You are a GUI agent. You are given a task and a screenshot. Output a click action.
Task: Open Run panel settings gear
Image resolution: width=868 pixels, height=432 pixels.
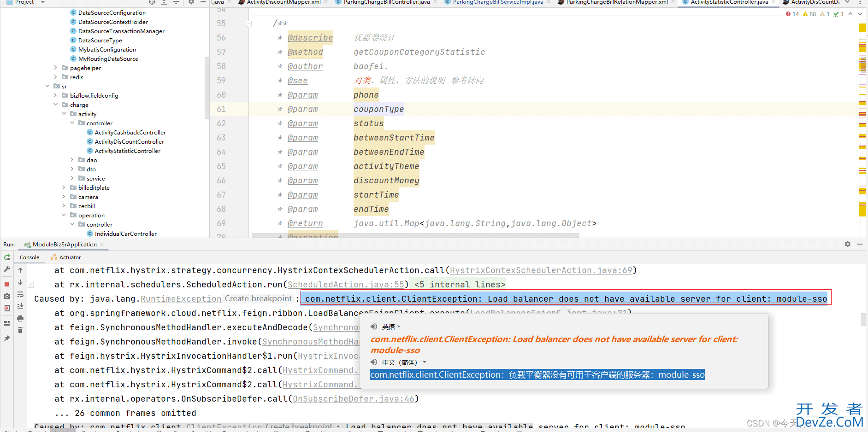click(847, 244)
